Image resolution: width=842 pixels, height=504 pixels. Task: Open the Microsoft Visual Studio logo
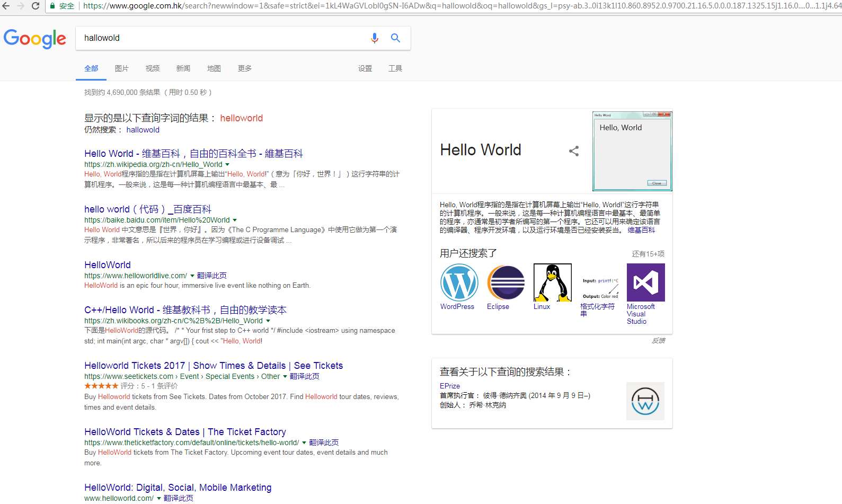pyautogui.click(x=646, y=282)
